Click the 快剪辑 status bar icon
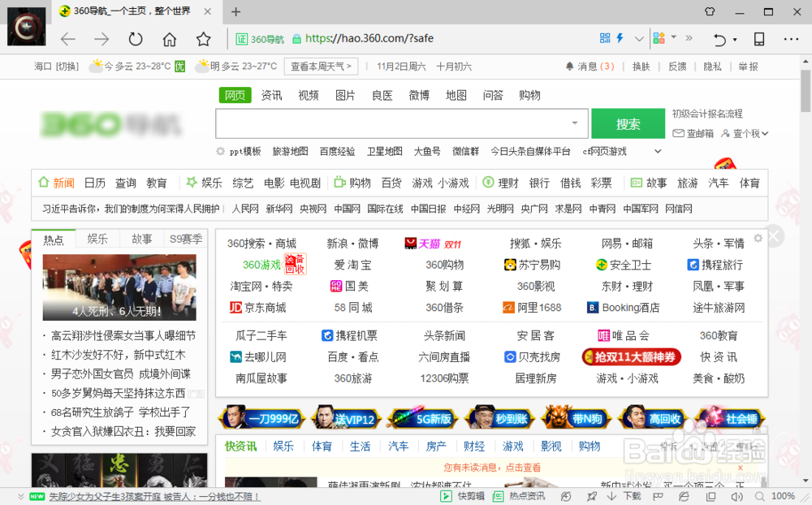Screen dimensions: 812x505 coord(463,496)
